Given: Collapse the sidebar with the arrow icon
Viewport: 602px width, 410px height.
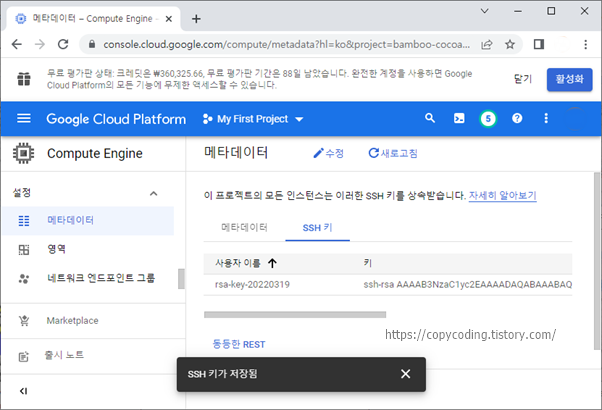Looking at the screenshot, I should (23, 391).
